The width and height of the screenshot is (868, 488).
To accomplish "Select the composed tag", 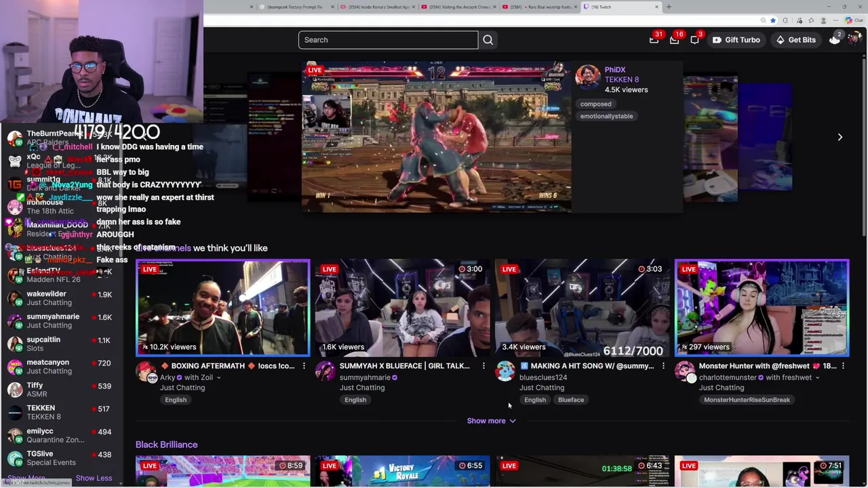I will tap(595, 104).
